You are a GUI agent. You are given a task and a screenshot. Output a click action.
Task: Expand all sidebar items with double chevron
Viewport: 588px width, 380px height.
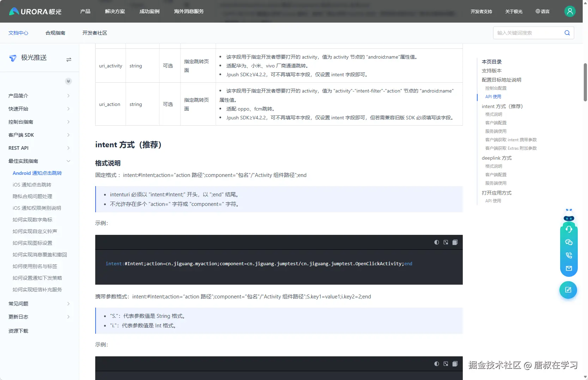pyautogui.click(x=68, y=81)
